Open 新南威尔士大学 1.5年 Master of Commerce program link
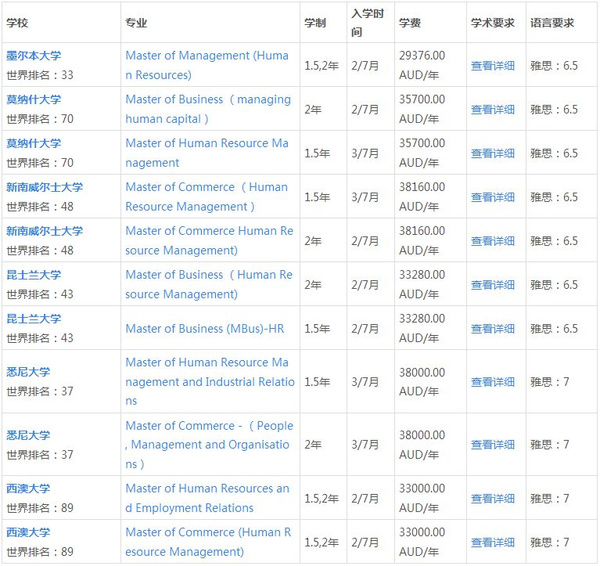Image resolution: width=600 pixels, height=566 pixels. point(207,197)
